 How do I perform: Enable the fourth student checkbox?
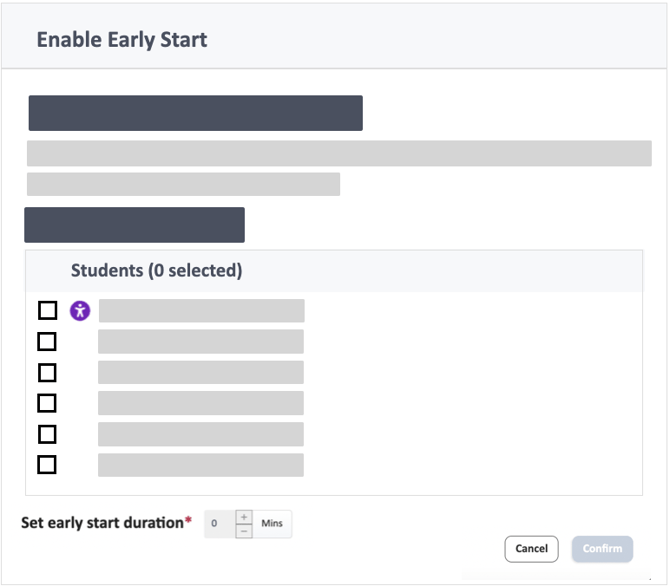click(47, 403)
